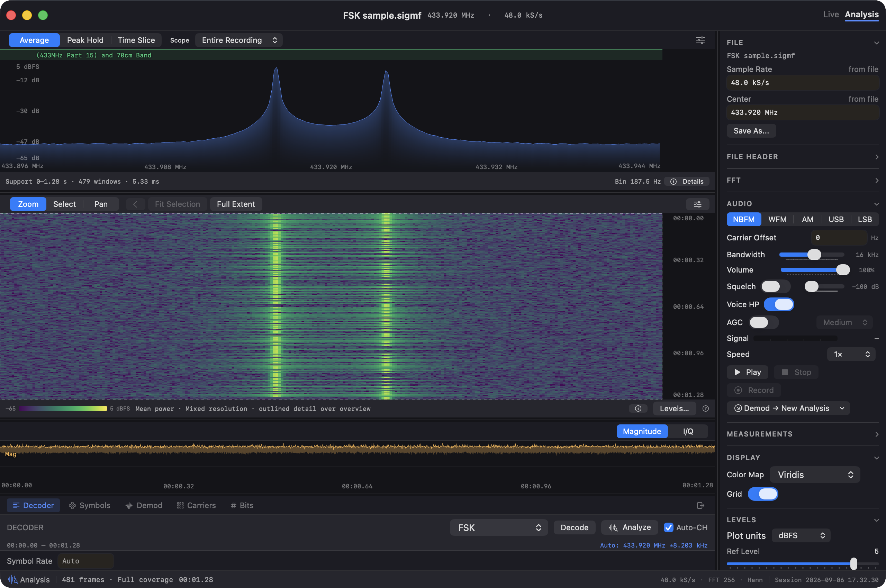The width and height of the screenshot is (886, 588).
Task: Select the Average spectrum mode
Action: pyautogui.click(x=34, y=40)
